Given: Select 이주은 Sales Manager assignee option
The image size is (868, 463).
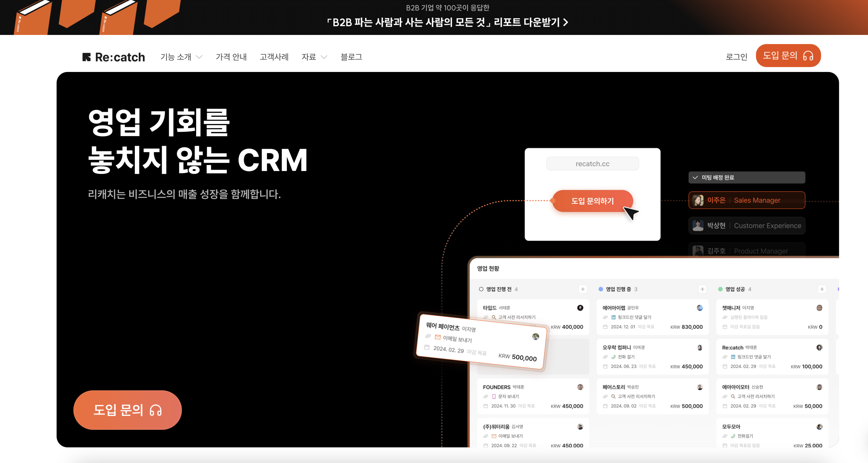Looking at the screenshot, I should [x=747, y=200].
